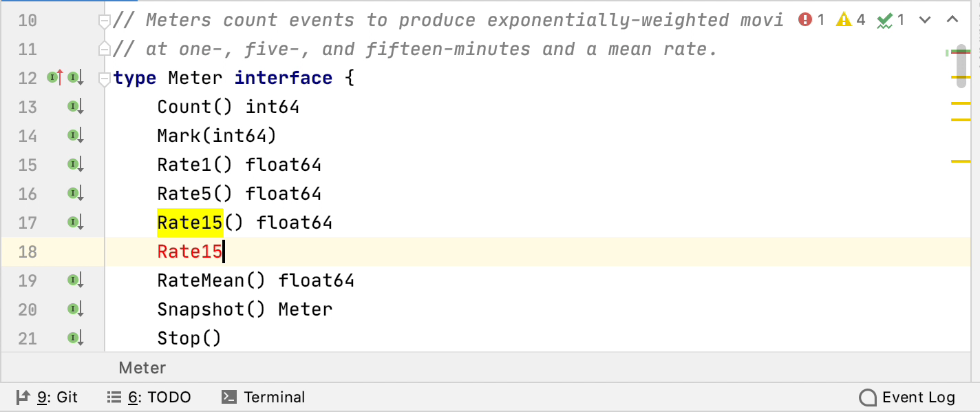This screenshot has width=980, height=412.
Task: Click the red error stripe mark in scrollbar
Action: [960, 52]
